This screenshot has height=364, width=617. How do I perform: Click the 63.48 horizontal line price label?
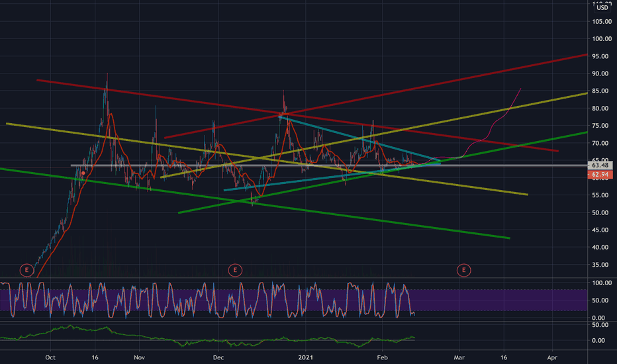tap(600, 165)
